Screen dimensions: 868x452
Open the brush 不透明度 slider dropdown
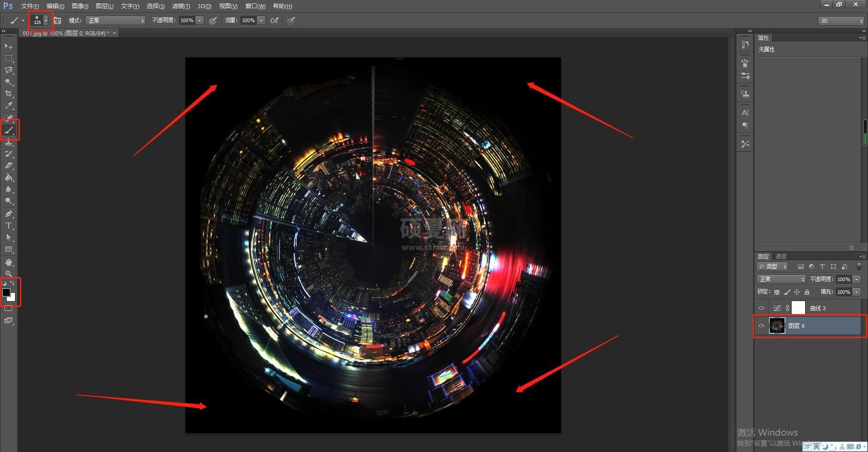coord(199,20)
